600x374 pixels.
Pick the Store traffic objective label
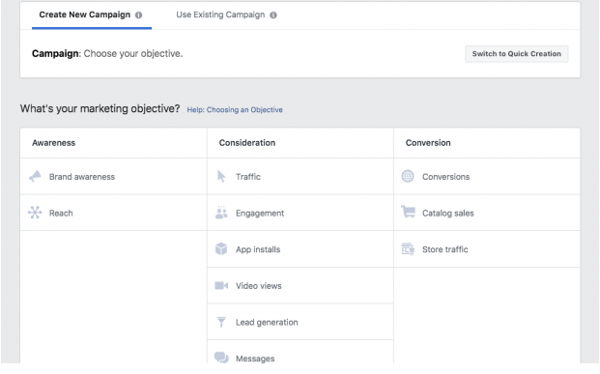tap(445, 250)
